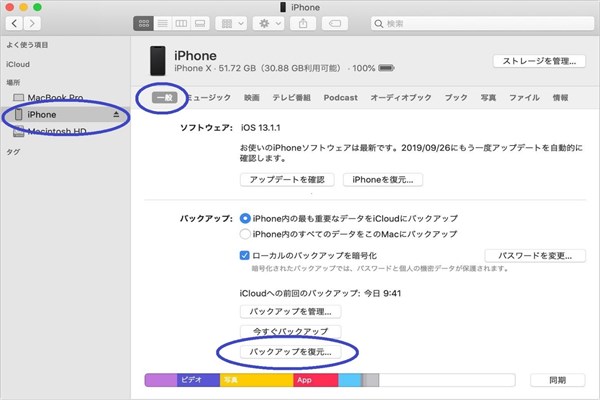
Task: Click the Edit Tags toolbar button
Action: pos(335,24)
